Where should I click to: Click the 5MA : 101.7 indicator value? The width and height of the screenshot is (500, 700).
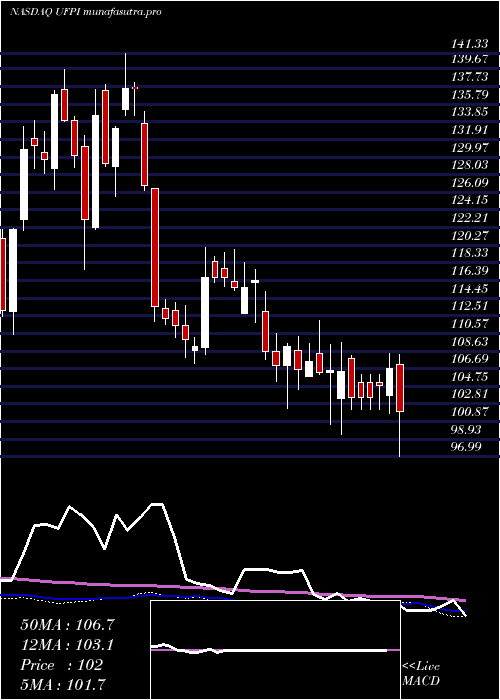point(64,684)
